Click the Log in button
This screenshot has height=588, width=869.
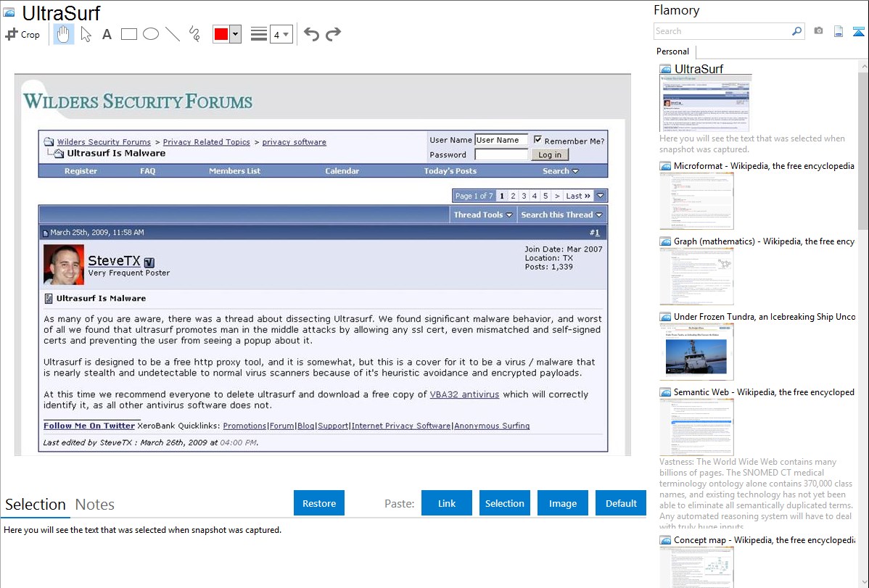point(550,154)
